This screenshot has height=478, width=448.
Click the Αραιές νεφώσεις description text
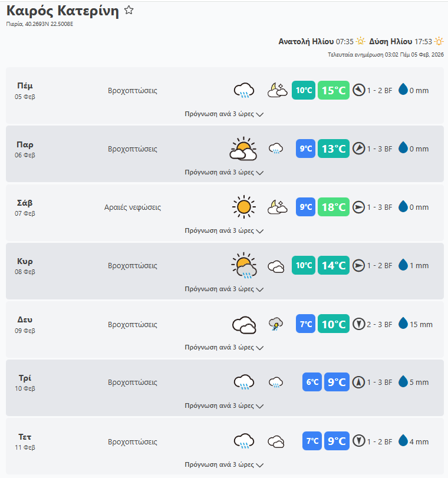tap(133, 207)
